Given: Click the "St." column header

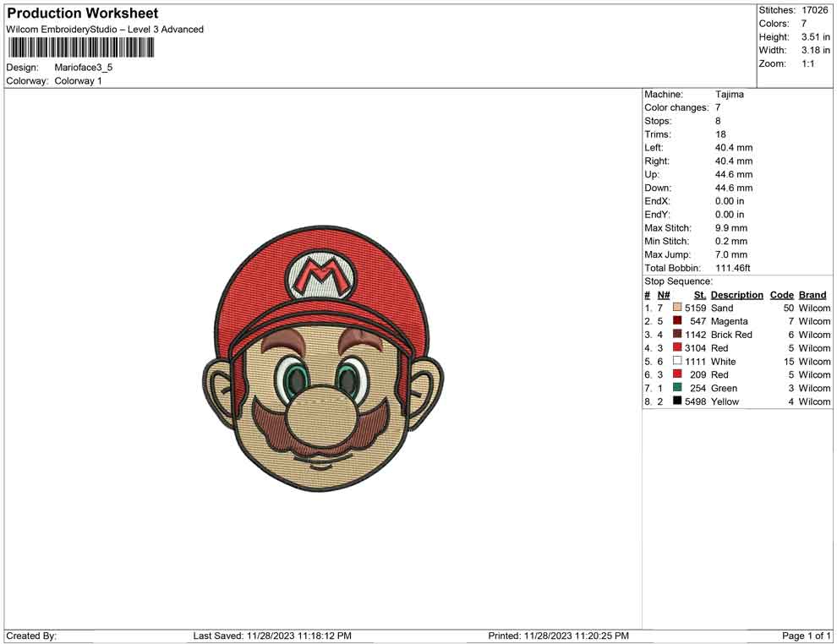Looking at the screenshot, I should [700, 295].
